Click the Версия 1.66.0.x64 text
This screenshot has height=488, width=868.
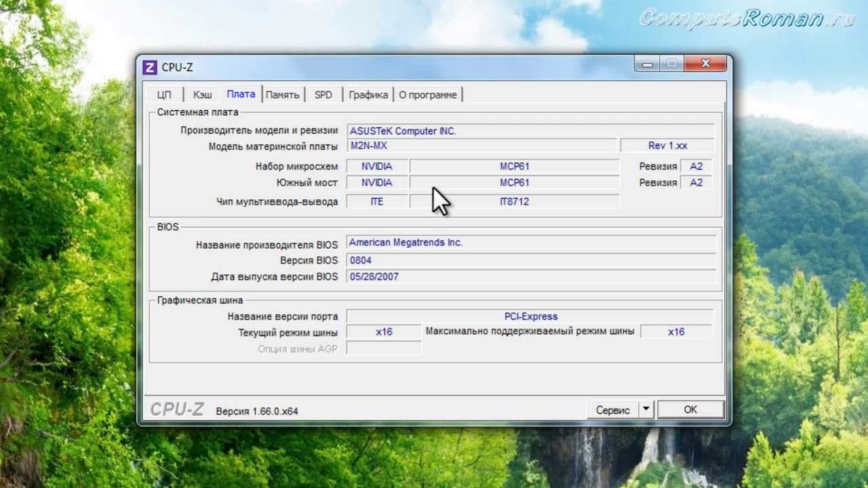click(257, 411)
